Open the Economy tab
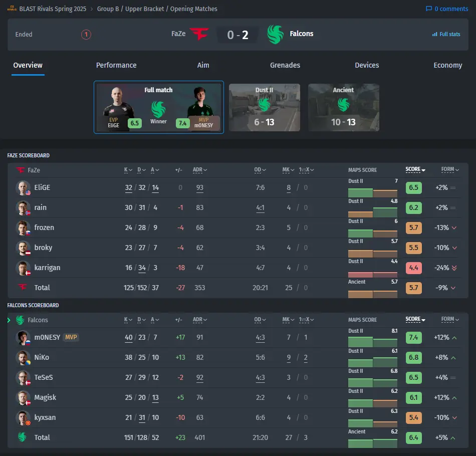 [x=448, y=65]
